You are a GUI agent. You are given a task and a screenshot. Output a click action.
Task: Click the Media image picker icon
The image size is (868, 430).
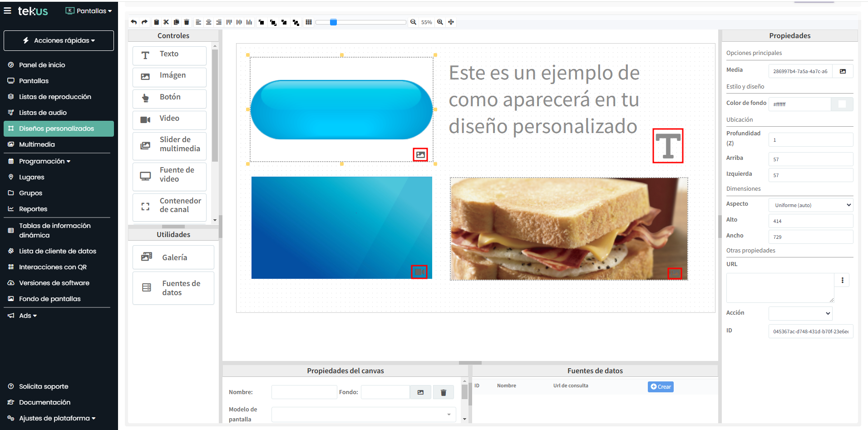coord(843,71)
